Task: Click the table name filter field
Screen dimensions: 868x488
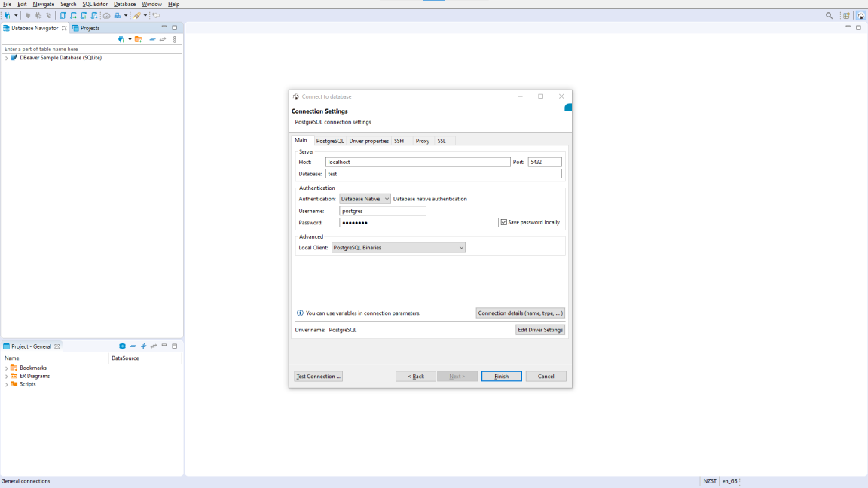Action: pyautogui.click(x=92, y=49)
